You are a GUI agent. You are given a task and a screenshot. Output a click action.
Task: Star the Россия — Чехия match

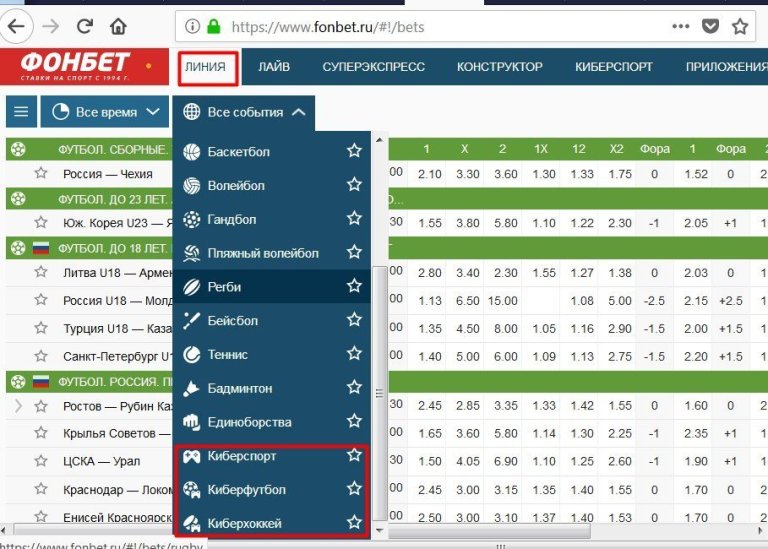pyautogui.click(x=41, y=173)
